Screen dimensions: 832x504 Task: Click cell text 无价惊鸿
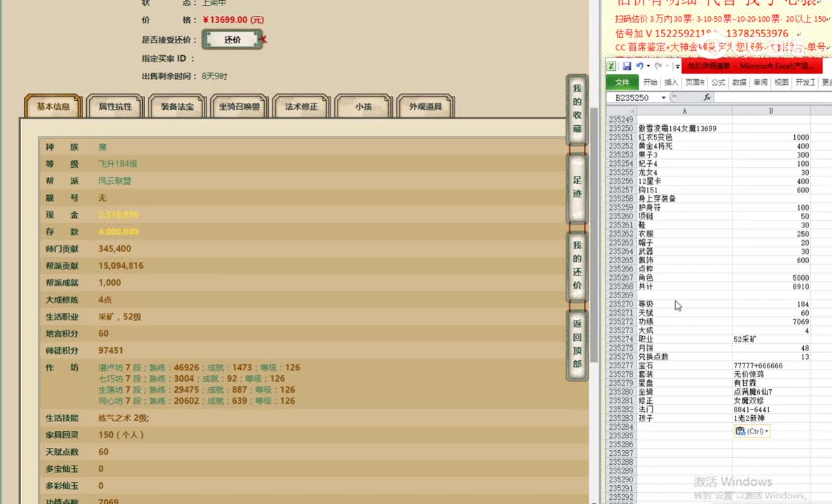pos(749,374)
